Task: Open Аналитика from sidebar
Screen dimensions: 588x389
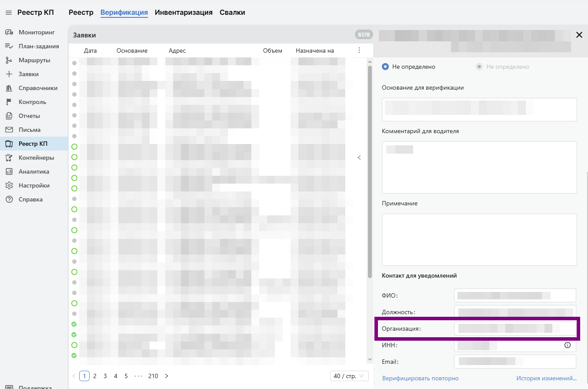Action: (33, 171)
